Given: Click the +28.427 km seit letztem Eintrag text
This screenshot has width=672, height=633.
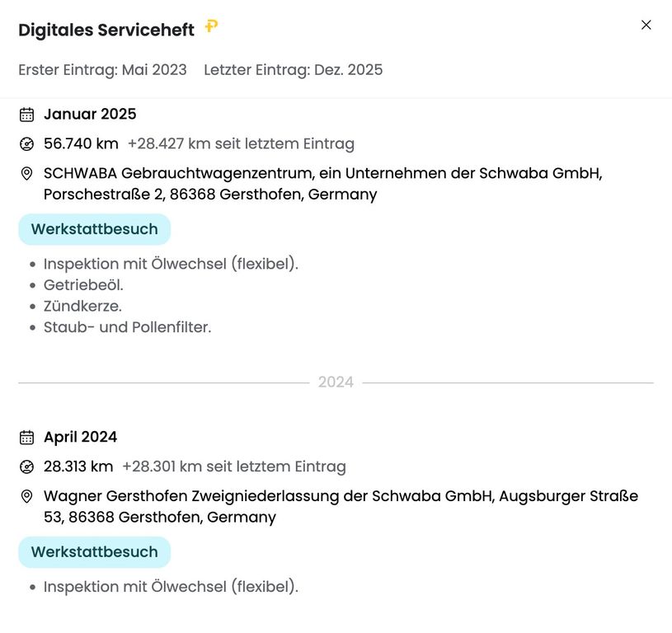Looking at the screenshot, I should pos(241,144).
